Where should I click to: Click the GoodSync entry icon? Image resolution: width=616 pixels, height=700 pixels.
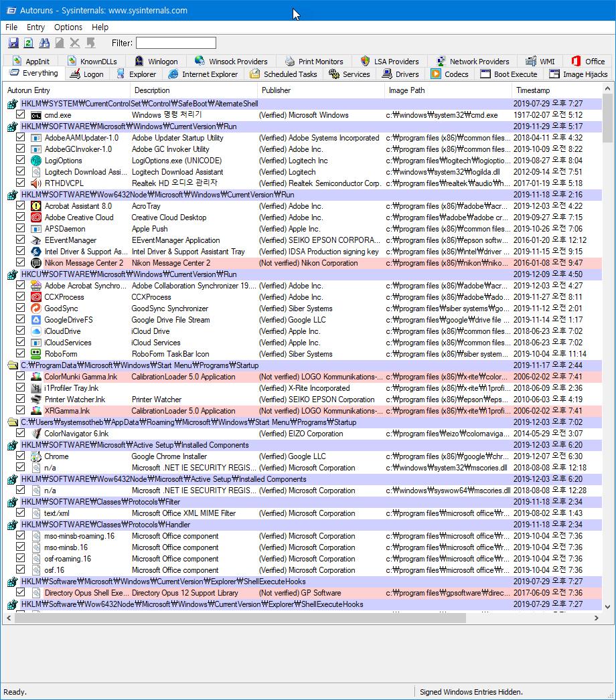click(x=36, y=309)
